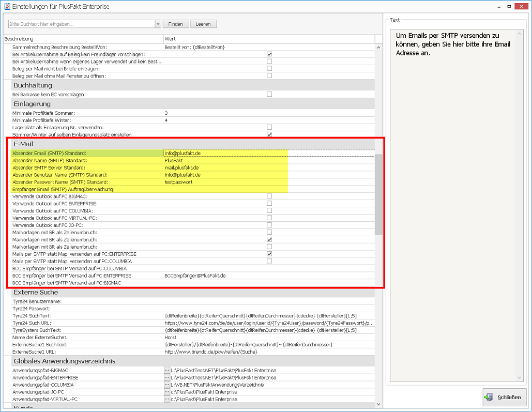Viewport: 532px width, 412px height.
Task: Open the search text dropdown arrow
Action: pyautogui.click(x=158, y=24)
